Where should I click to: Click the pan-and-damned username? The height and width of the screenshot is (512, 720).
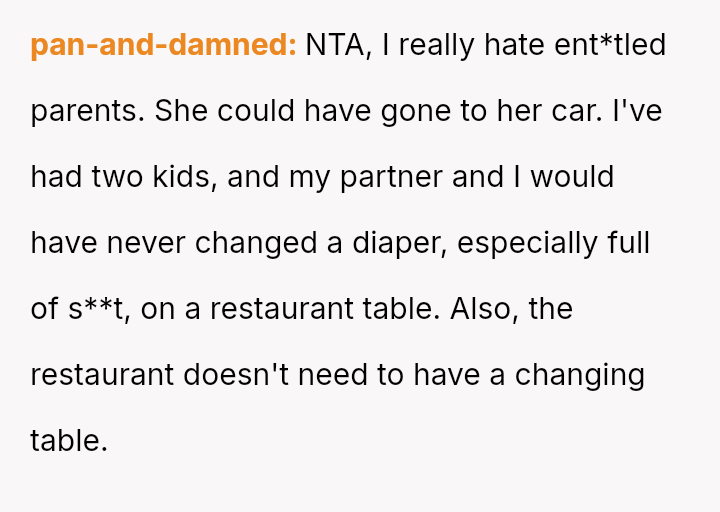163,45
